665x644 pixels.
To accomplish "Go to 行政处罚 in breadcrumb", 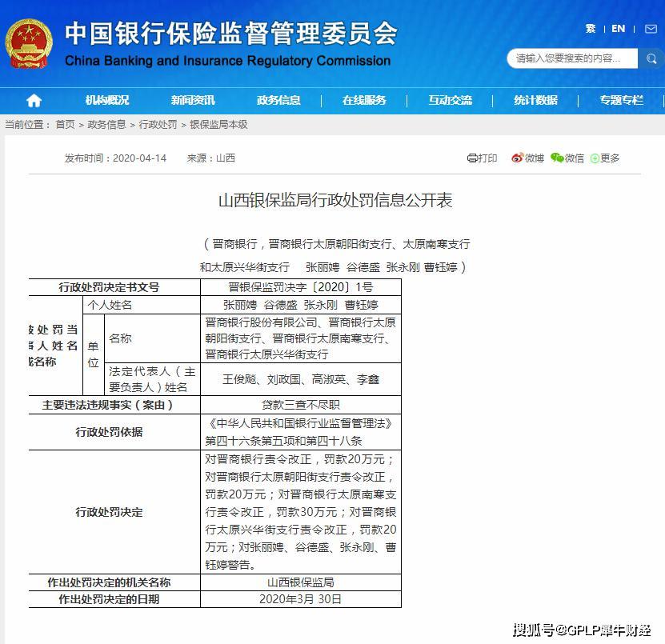I will point(158,125).
